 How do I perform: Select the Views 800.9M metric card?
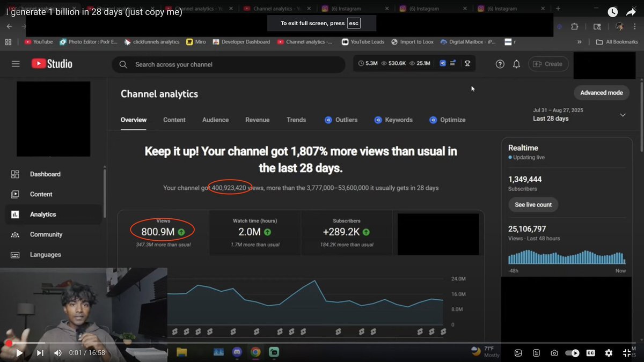click(x=163, y=233)
